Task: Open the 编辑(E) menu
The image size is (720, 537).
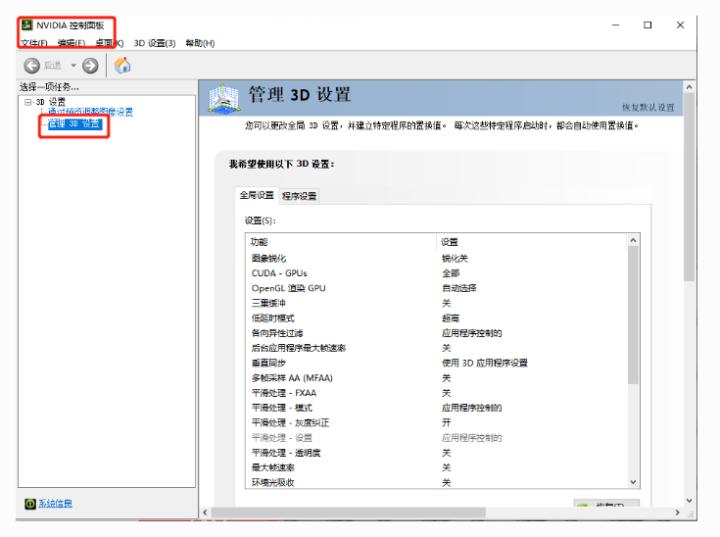Action: point(71,43)
